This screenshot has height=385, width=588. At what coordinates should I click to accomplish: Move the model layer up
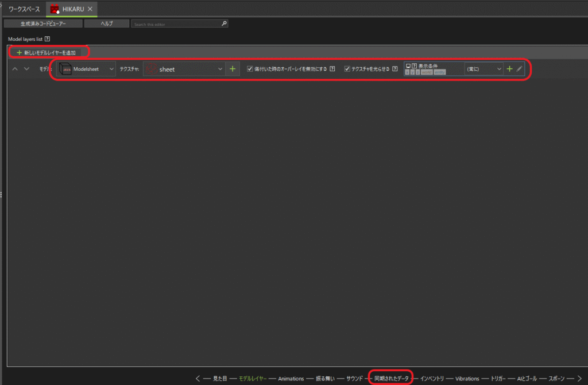[x=16, y=69]
